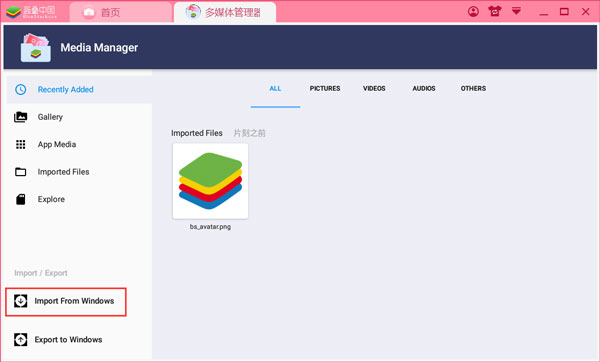600x362 pixels.
Task: Click the Import From Windows button
Action: coord(66,302)
